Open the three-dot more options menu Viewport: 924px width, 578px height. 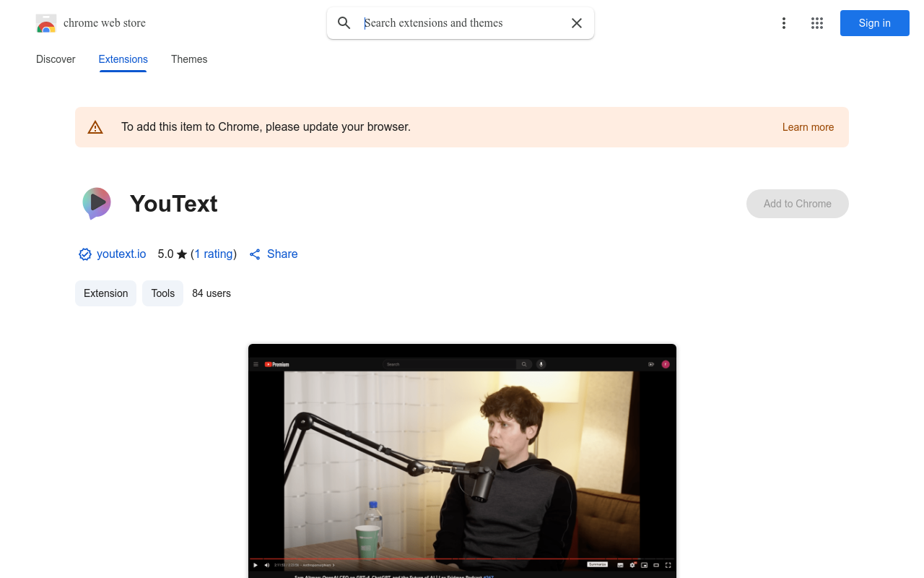click(784, 23)
